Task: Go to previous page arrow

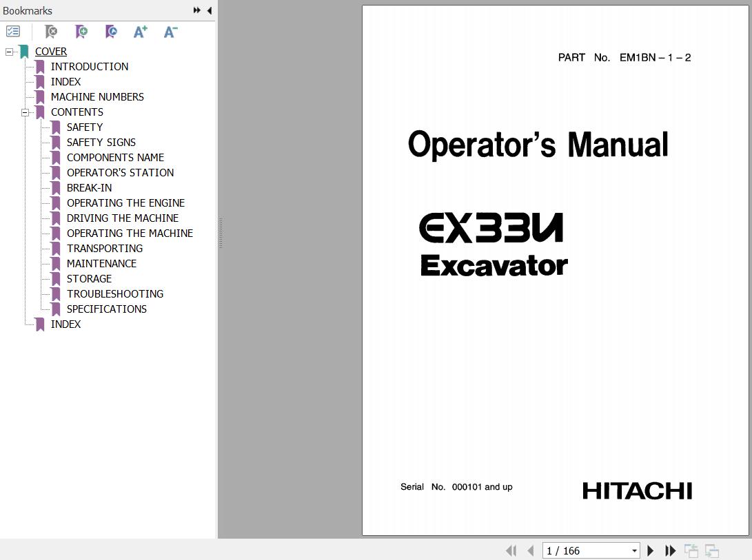Action: pos(531,550)
